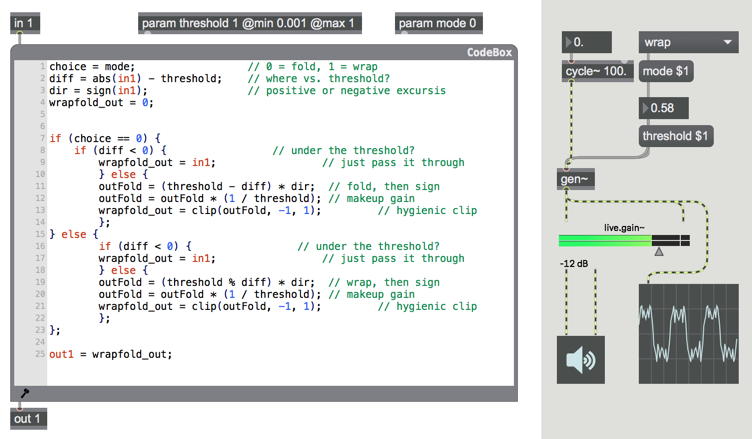Select the cycle~ 100. object
752x439 pixels.
click(597, 71)
